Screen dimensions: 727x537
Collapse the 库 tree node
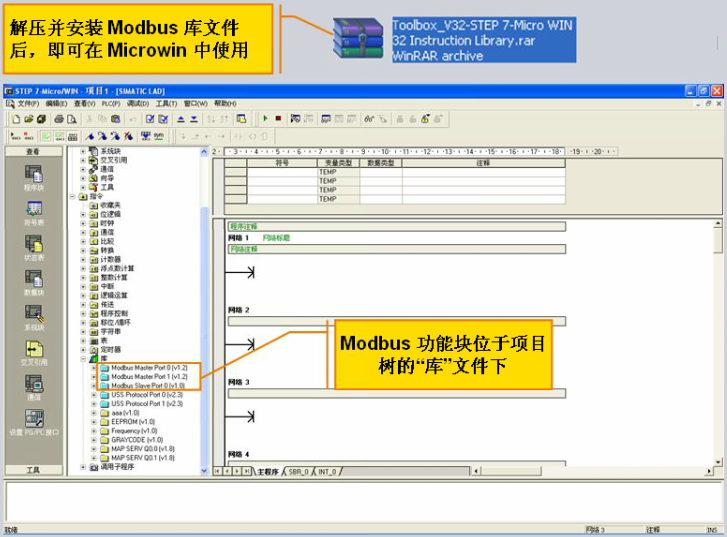[x=83, y=358]
